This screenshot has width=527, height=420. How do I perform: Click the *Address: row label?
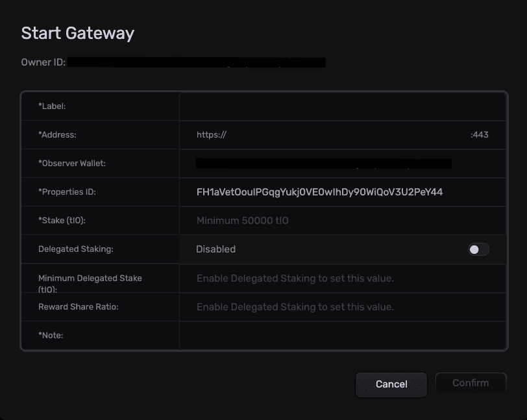coord(57,135)
